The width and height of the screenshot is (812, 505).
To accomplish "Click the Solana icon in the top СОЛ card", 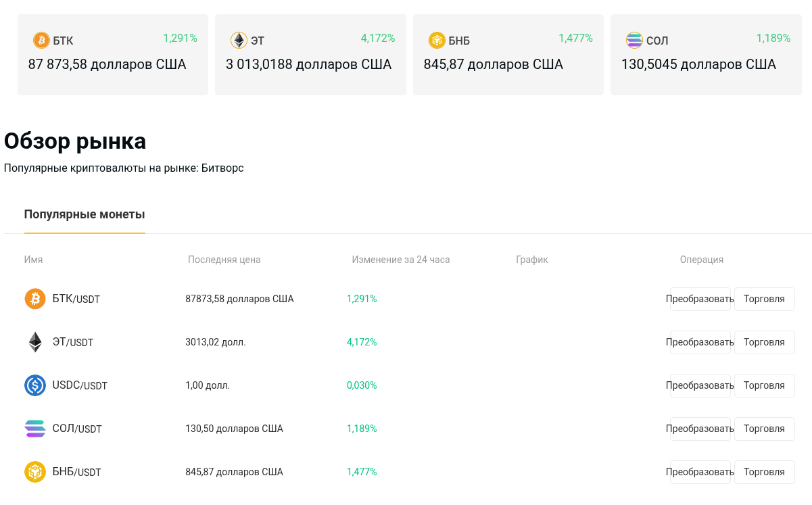I will point(634,41).
